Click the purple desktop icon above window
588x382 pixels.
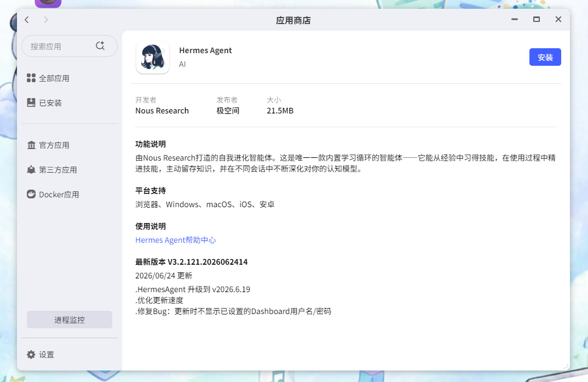point(48,3)
